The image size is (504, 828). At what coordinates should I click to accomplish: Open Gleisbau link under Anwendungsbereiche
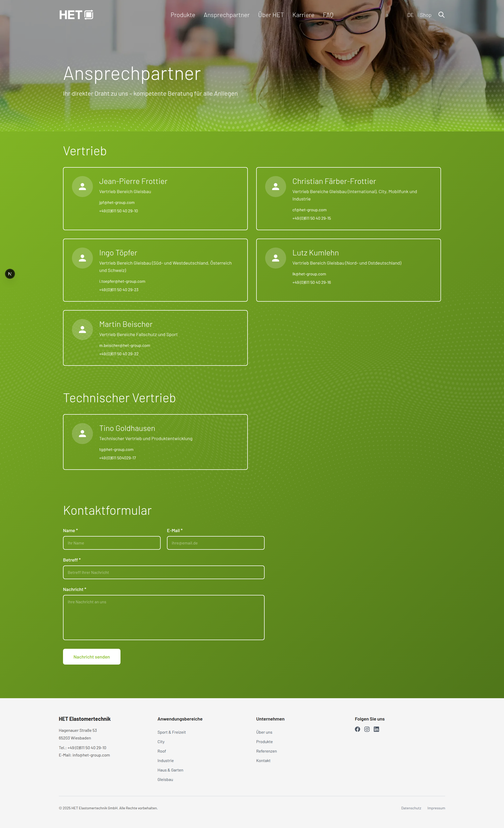tap(165, 780)
